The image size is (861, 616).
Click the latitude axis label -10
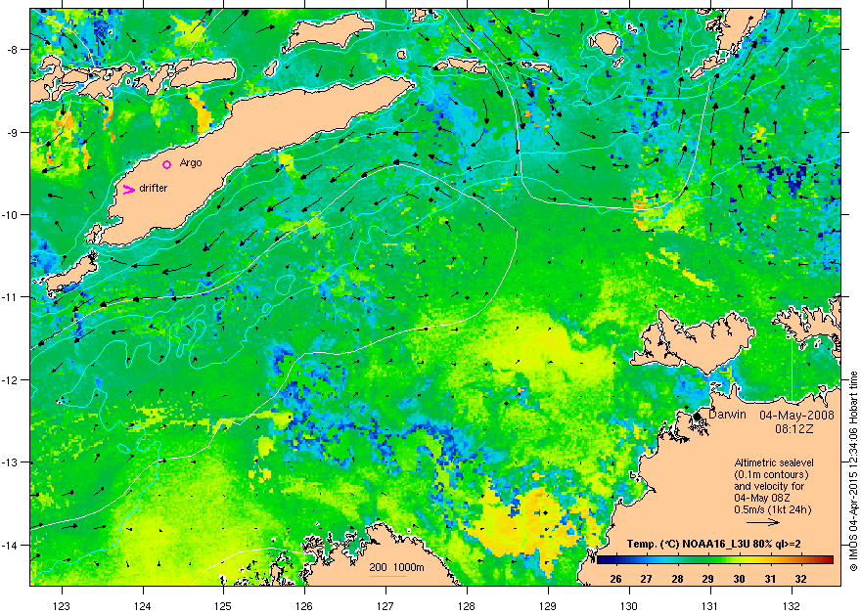coord(11,214)
